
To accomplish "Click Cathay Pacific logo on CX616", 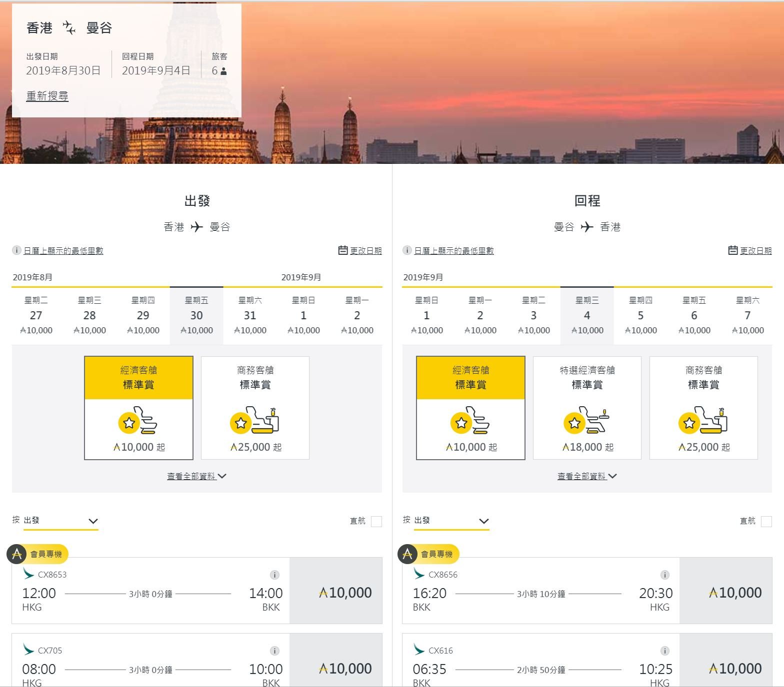I will [419, 650].
